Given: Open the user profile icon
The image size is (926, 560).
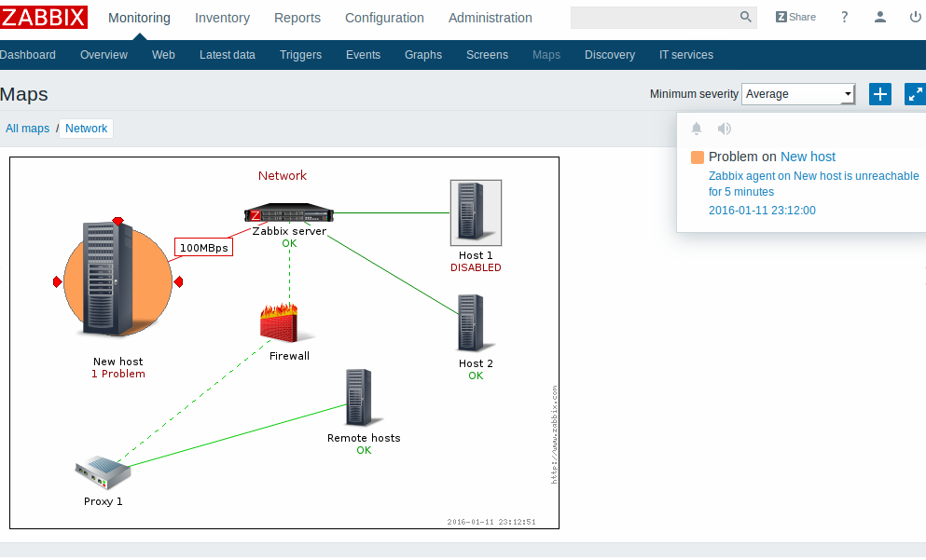Looking at the screenshot, I should tap(880, 17).
